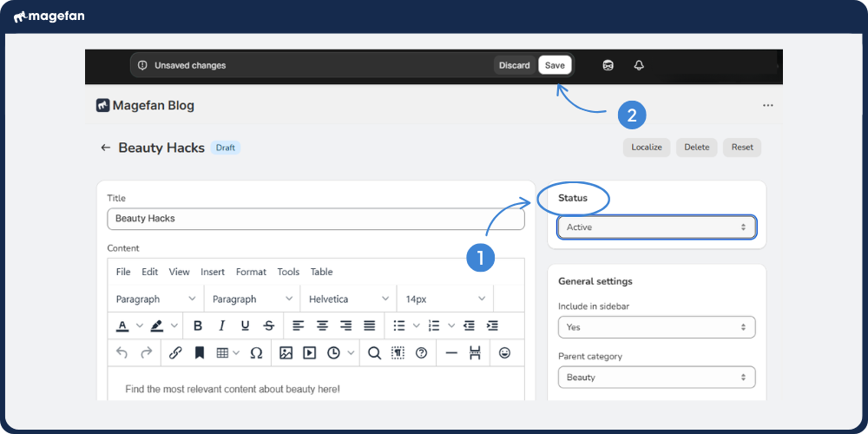Viewport: 868px width, 434px height.
Task: Toggle bold formatting in editor
Action: pos(198,325)
